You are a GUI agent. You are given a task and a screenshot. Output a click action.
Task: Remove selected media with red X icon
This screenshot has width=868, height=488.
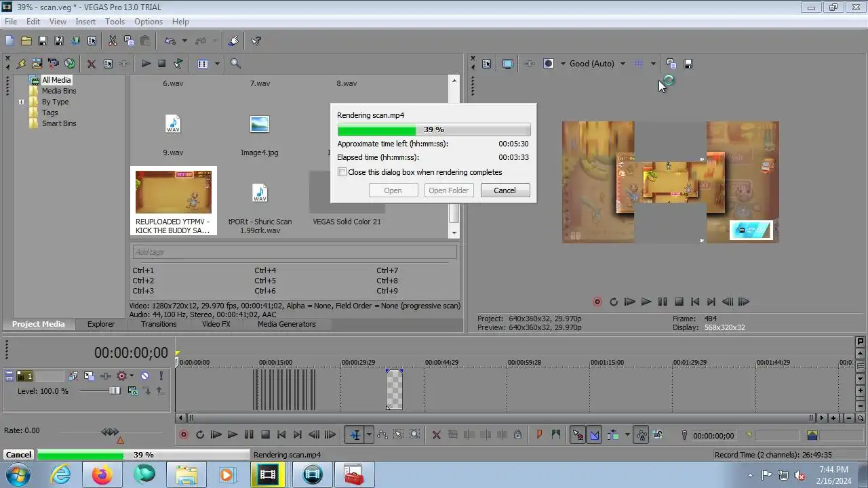coord(91,64)
